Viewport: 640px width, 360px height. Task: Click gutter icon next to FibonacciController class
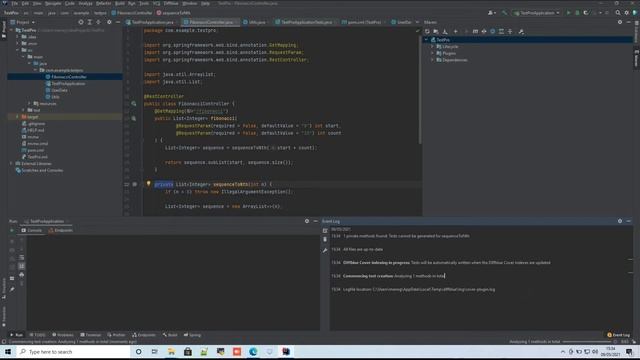(134, 104)
